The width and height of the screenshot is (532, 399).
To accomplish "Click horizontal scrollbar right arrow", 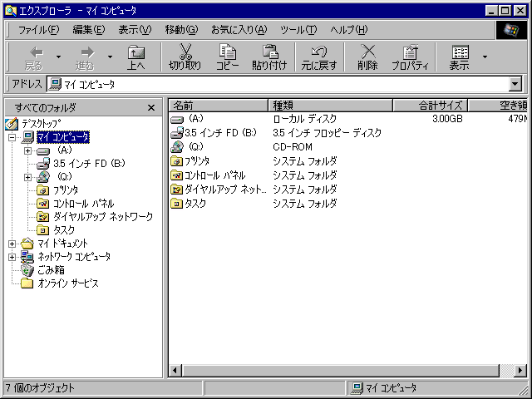I will pos(520,370).
